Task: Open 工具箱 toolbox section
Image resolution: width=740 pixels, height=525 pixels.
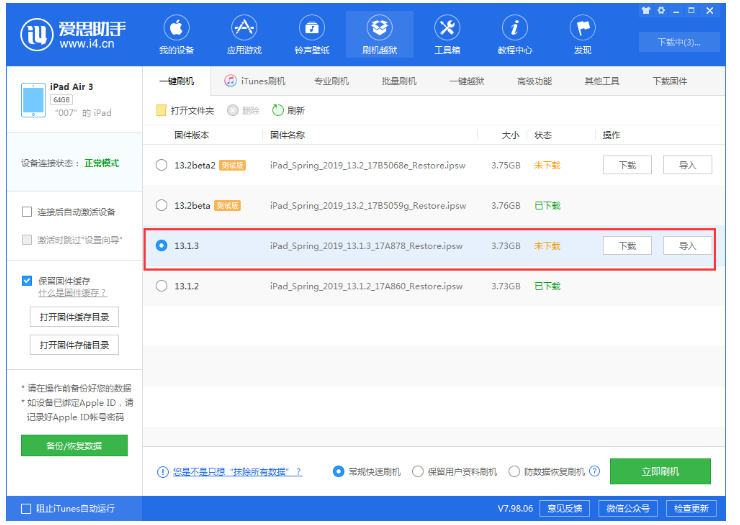Action: [x=447, y=34]
